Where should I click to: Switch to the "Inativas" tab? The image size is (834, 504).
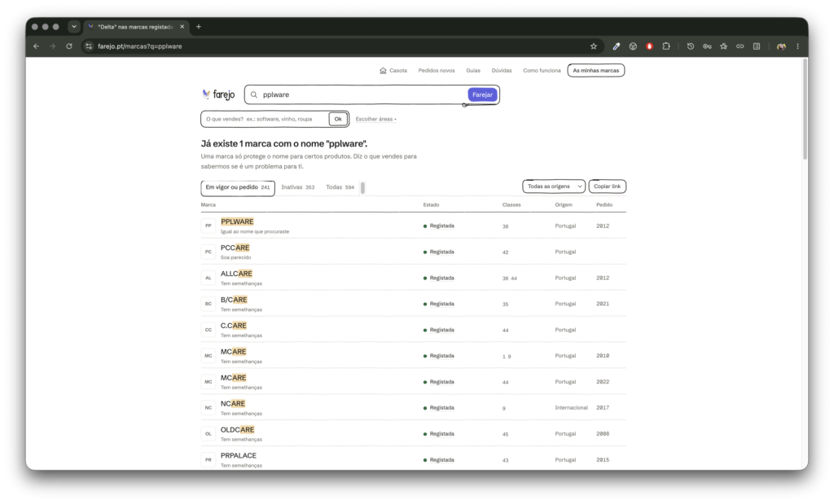(x=298, y=187)
